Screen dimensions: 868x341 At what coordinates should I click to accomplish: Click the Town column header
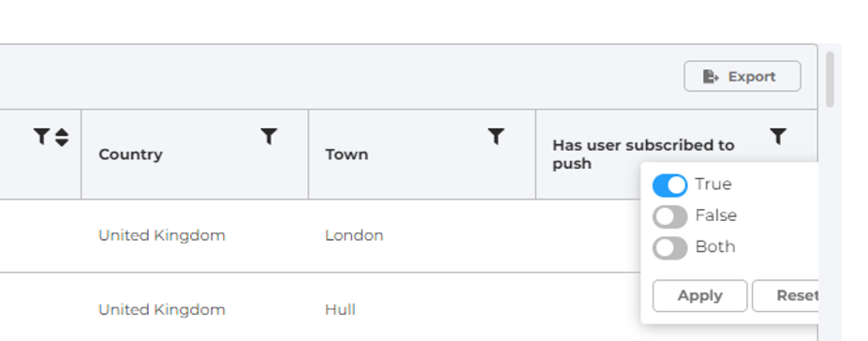pyautogui.click(x=346, y=155)
